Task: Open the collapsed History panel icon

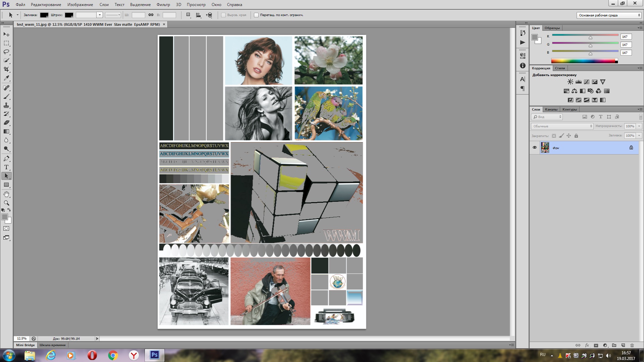Action: click(x=523, y=33)
